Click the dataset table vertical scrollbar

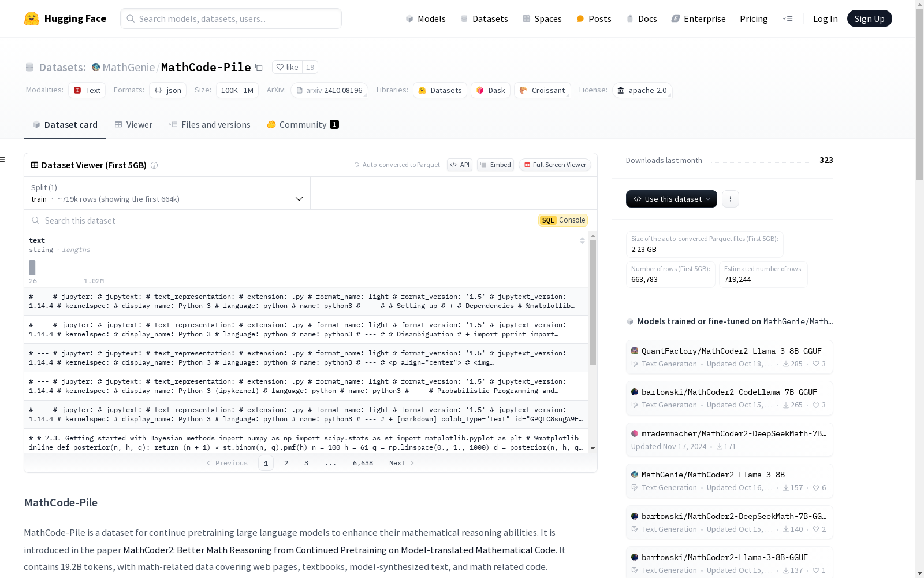(593, 302)
